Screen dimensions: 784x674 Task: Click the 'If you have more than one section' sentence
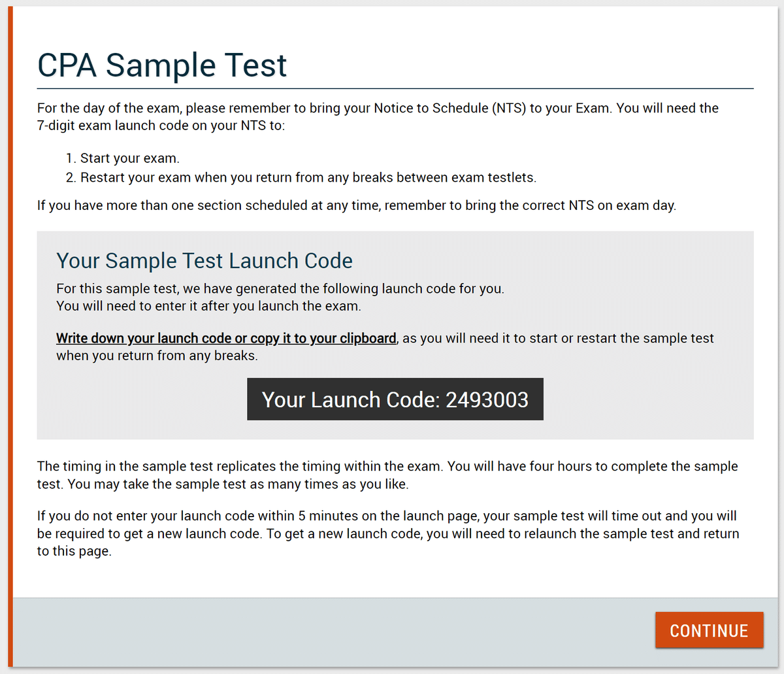click(356, 205)
